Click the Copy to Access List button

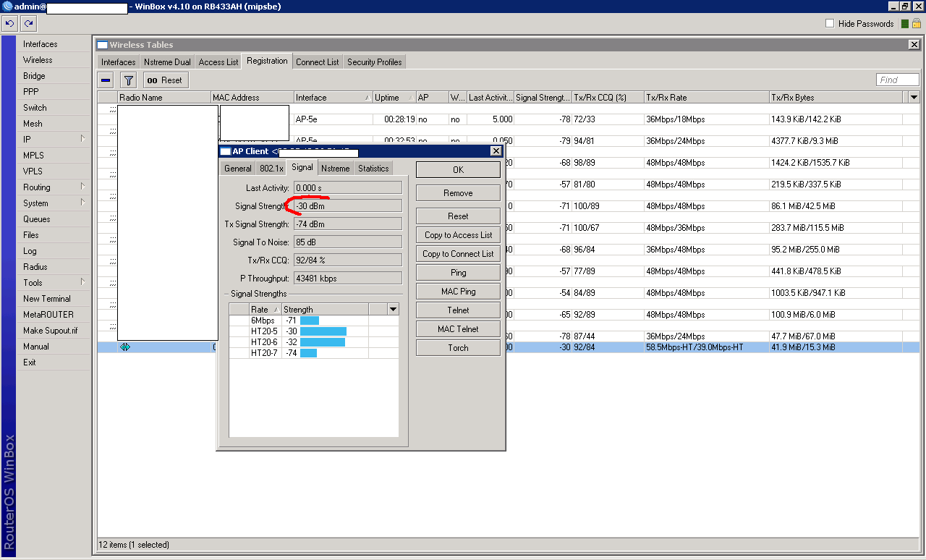point(458,235)
